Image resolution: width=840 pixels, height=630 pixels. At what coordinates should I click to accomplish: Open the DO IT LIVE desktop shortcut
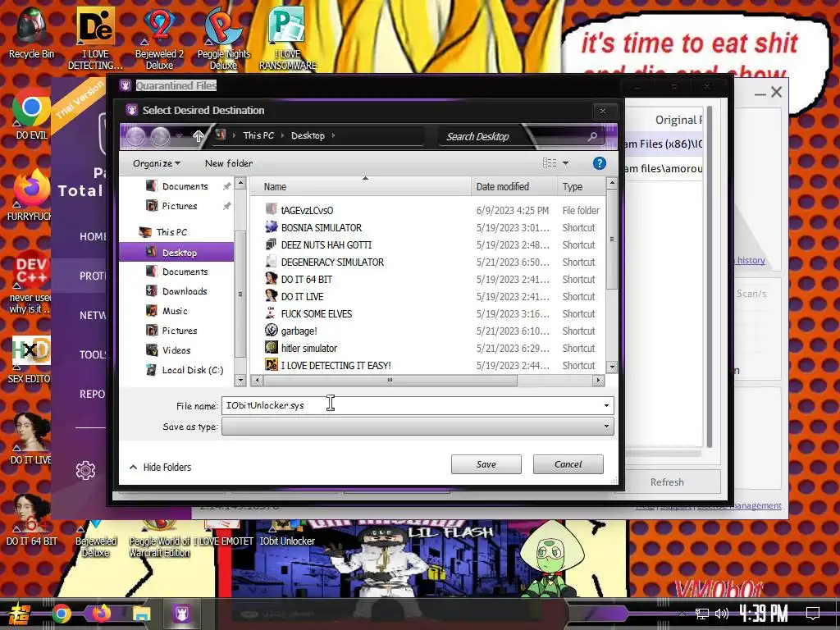coord(30,438)
